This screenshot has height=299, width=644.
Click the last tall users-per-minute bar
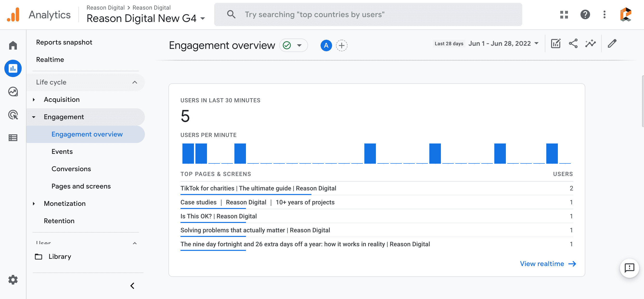[x=552, y=154]
